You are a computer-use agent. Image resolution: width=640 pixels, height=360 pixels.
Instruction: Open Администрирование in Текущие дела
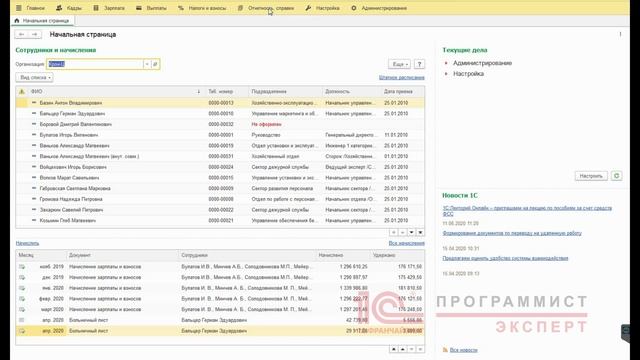pyautogui.click(x=482, y=63)
